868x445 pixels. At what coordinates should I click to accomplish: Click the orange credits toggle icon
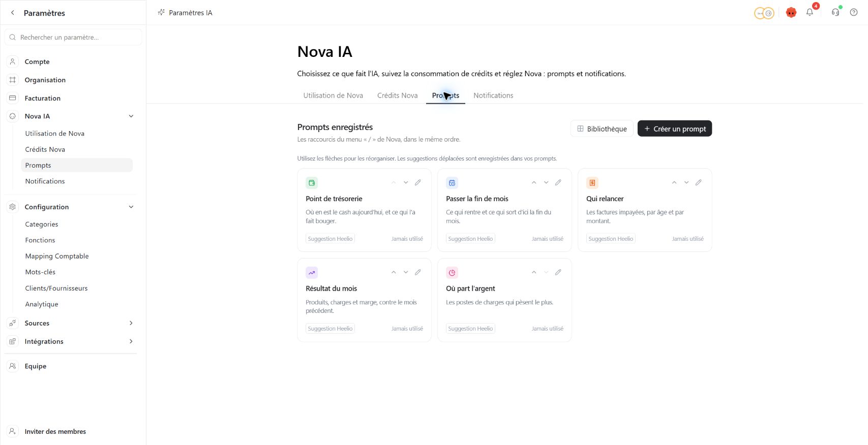(x=764, y=13)
